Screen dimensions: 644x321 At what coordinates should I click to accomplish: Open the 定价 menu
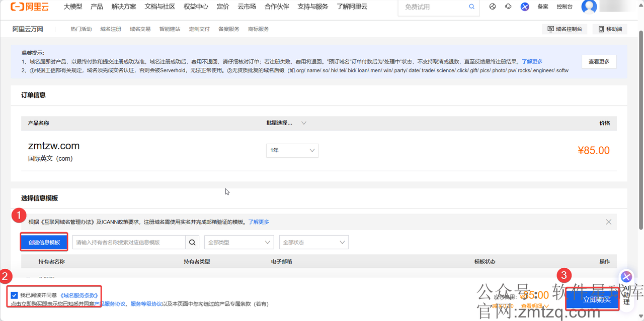pos(223,7)
